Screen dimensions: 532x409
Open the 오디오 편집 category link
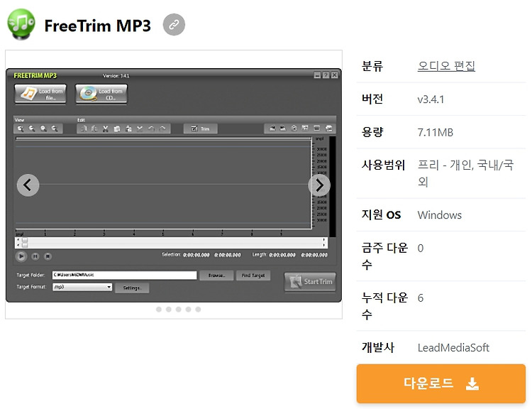pyautogui.click(x=446, y=65)
